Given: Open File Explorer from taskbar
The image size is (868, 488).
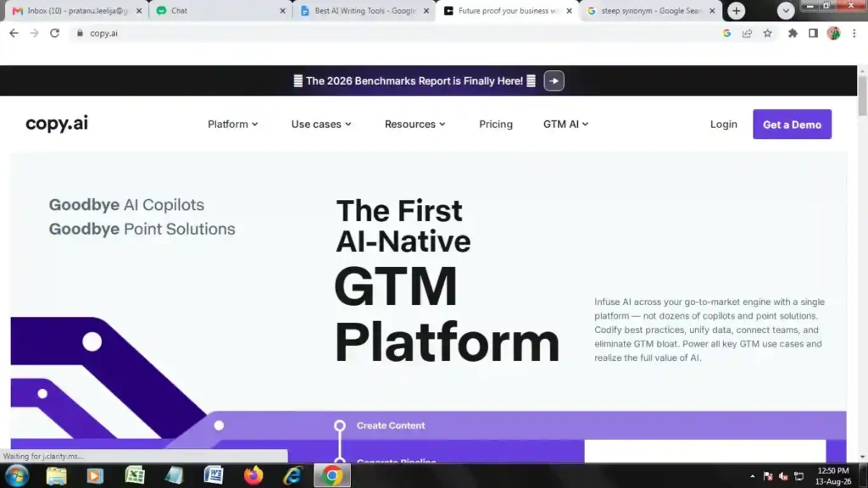Looking at the screenshot, I should pyautogui.click(x=56, y=476).
